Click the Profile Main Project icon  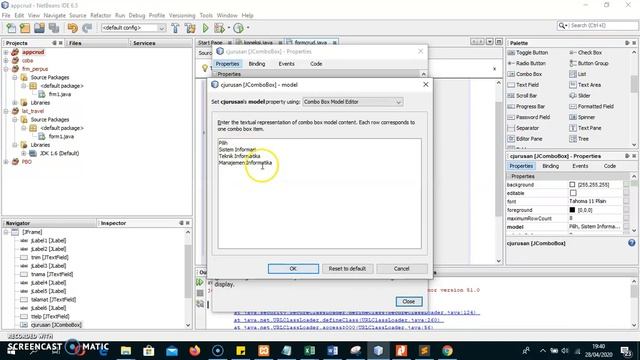pos(238,28)
